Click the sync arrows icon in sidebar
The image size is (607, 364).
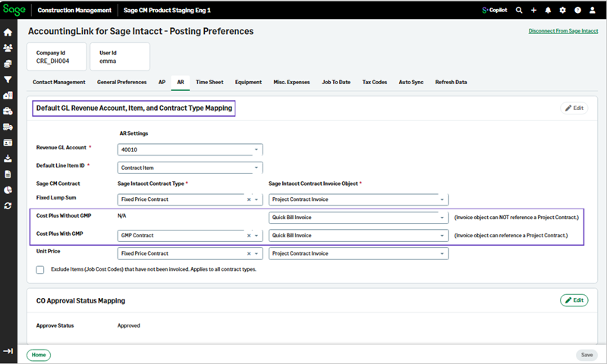click(x=8, y=206)
